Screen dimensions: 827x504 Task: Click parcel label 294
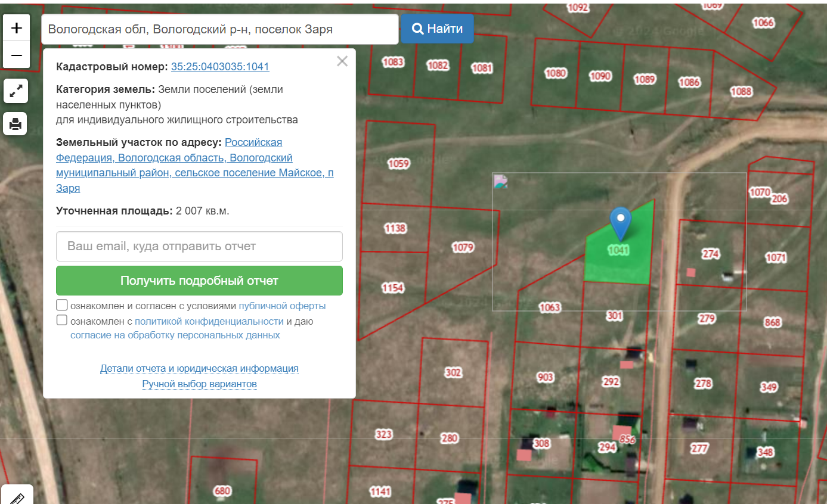[x=607, y=447]
